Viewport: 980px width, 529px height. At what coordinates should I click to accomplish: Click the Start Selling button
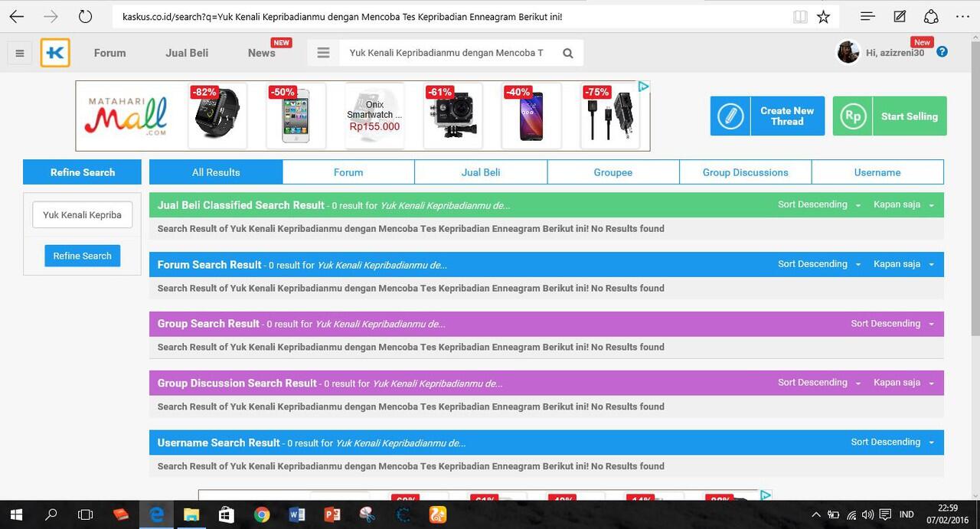click(x=890, y=116)
